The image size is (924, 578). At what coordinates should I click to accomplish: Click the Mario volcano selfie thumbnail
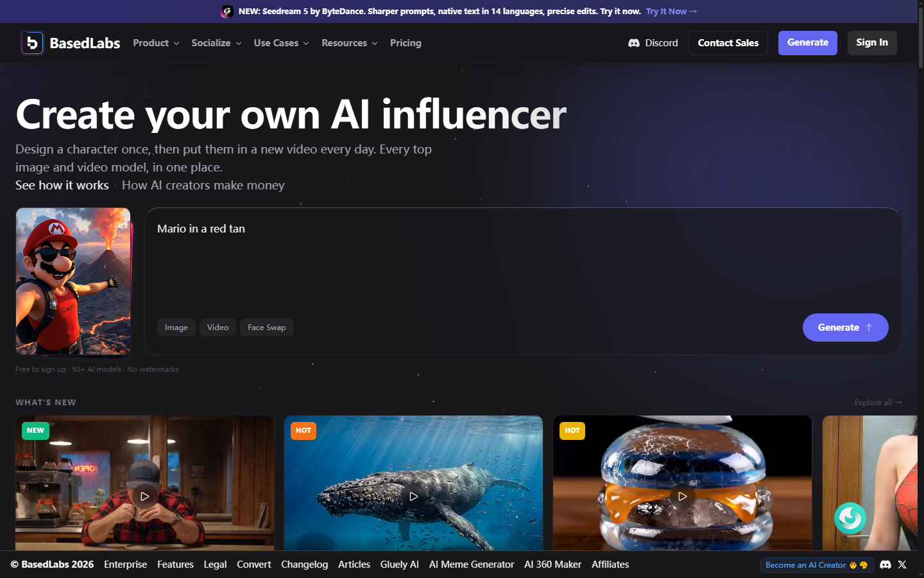pyautogui.click(x=73, y=281)
